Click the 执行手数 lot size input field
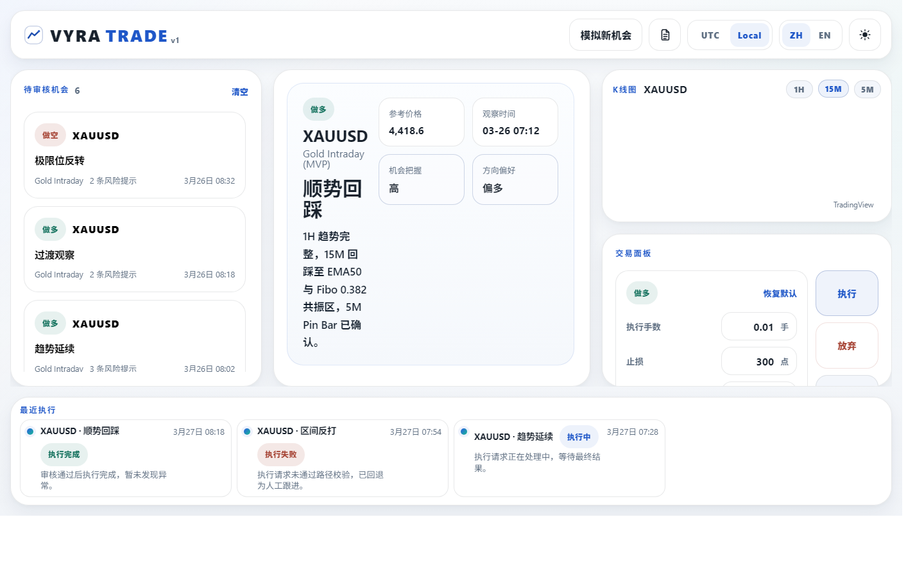Screen dimensions: 924x578 click(x=759, y=326)
